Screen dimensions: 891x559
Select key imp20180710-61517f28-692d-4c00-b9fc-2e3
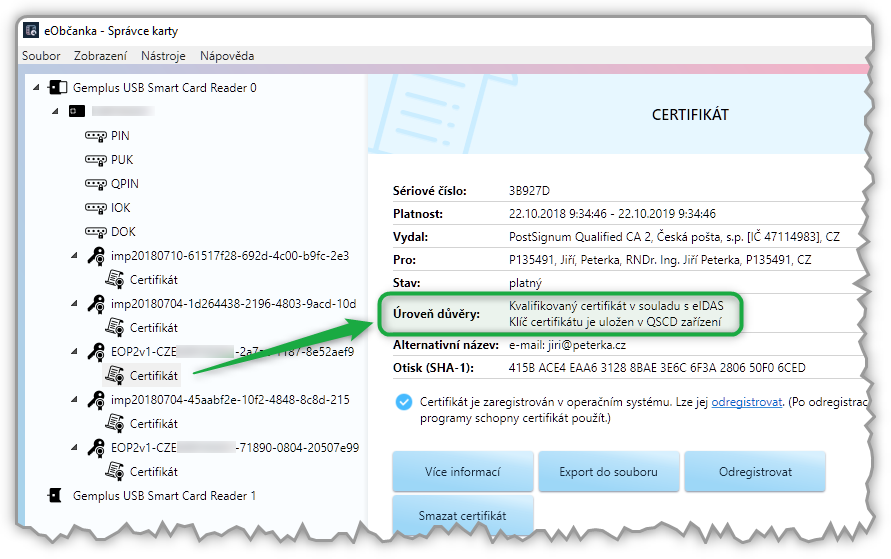click(230, 256)
